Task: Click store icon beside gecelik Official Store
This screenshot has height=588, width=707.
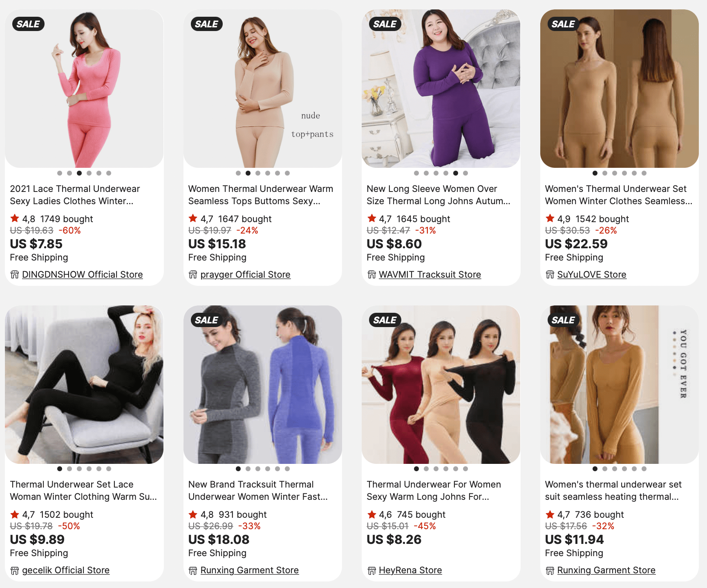Action: coord(15,570)
